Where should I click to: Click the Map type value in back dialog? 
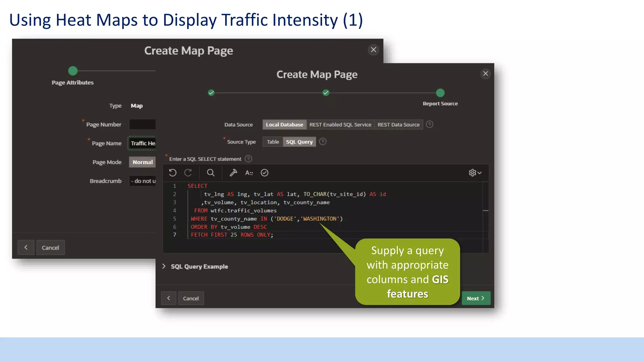point(137,106)
